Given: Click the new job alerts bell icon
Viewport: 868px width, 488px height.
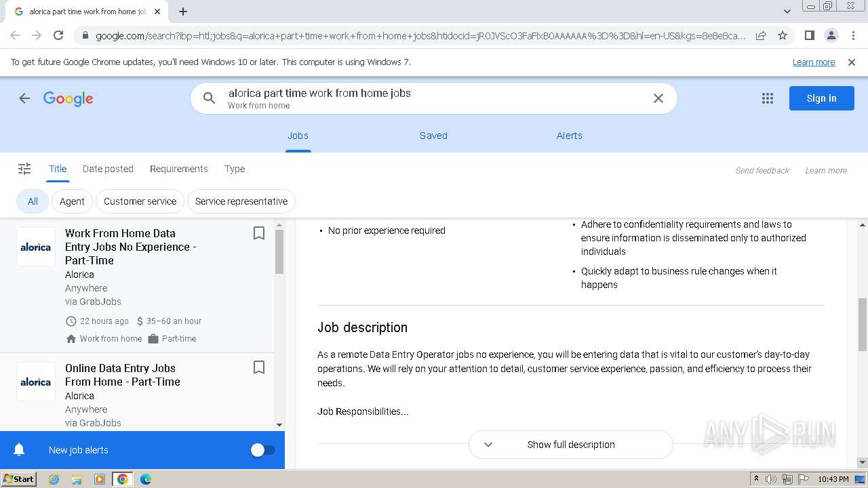Looking at the screenshot, I should coord(19,450).
